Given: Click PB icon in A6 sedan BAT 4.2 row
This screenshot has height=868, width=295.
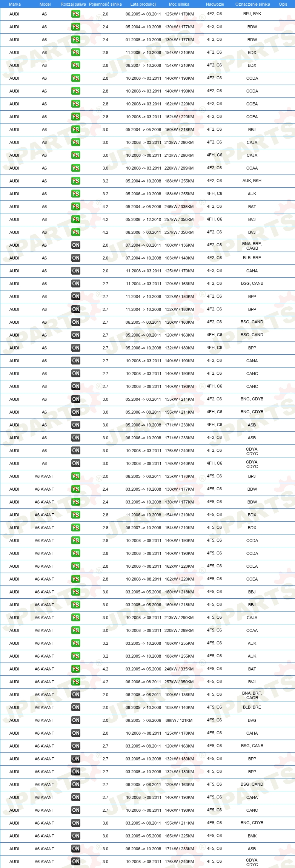Looking at the screenshot, I should click(x=75, y=207).
